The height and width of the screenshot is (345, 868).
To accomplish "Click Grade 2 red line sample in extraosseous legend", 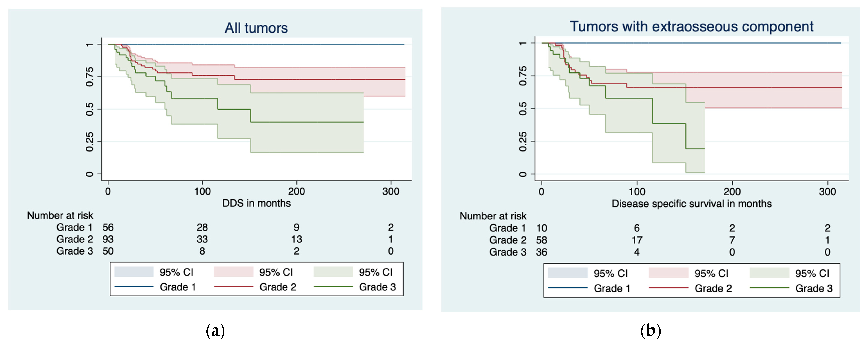I will pos(668,288).
